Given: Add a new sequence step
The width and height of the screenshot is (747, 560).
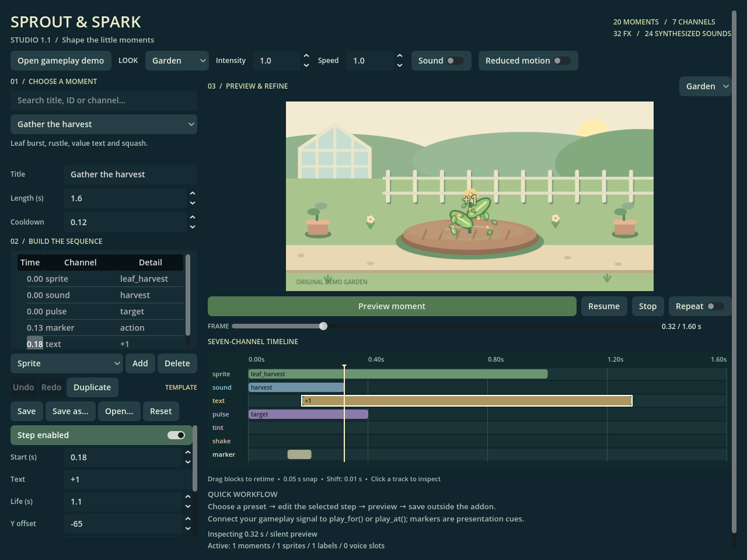Looking at the screenshot, I should [140, 363].
